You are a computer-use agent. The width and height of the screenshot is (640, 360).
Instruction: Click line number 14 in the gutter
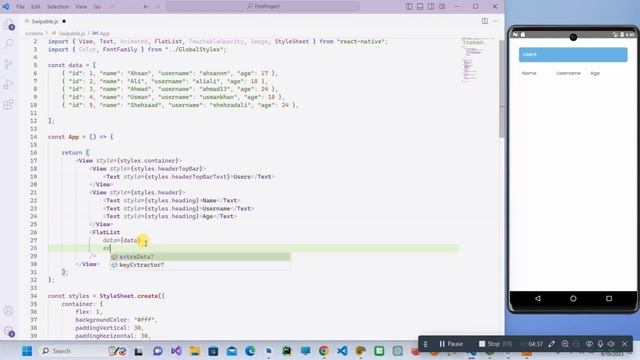tap(33, 137)
